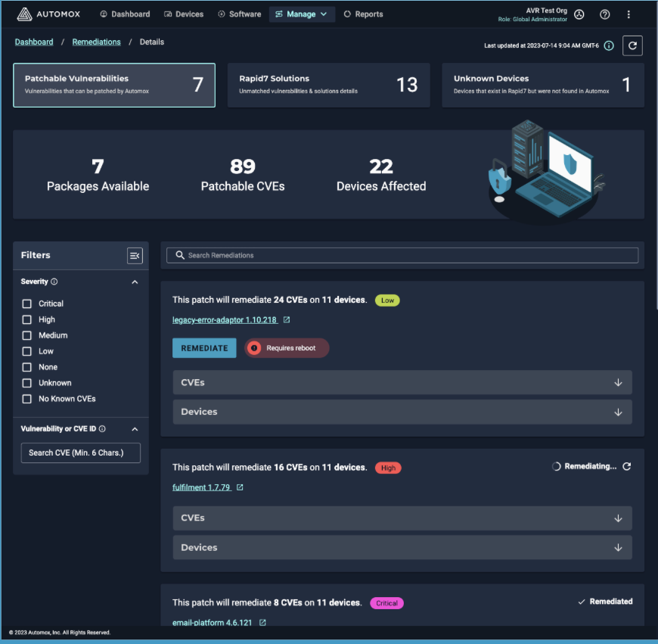Expand CVEs for legacy-error-adaptor patch

[x=402, y=382]
